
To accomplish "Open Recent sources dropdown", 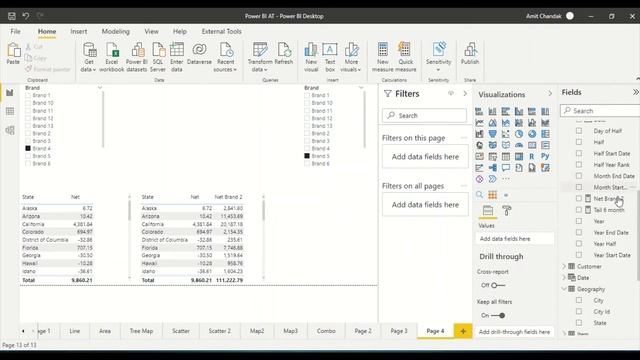I will coord(225,57).
